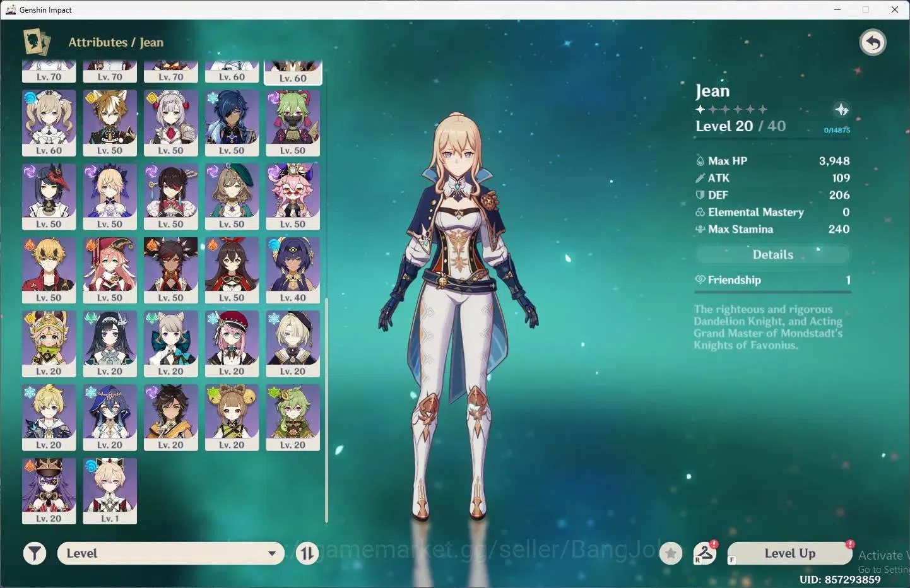Screen dimensions: 910x588
Task: Choose Layla's blue-hooded portrait
Action: click(110, 418)
